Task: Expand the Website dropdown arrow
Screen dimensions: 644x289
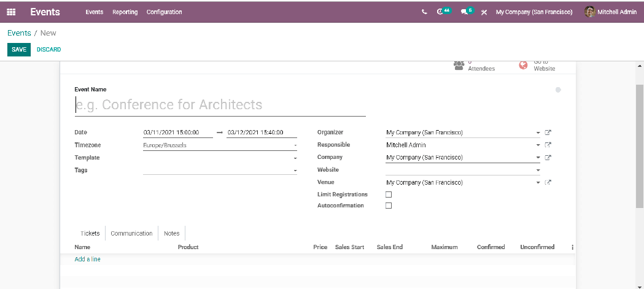Action: [538, 170]
